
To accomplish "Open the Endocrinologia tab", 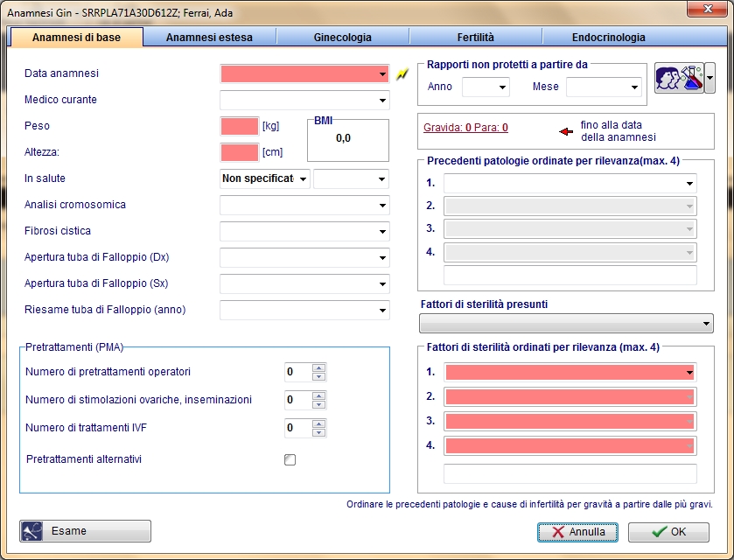I will [609, 38].
